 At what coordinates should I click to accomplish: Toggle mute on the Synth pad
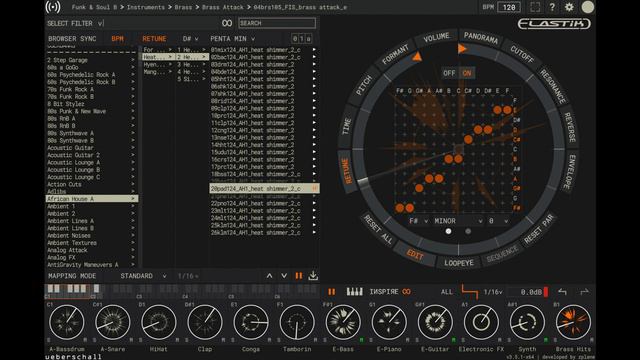tap(546, 340)
